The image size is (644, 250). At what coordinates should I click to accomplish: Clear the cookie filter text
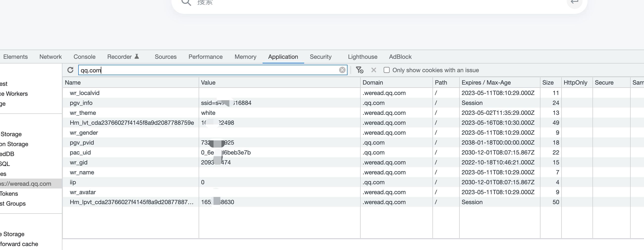coord(342,70)
